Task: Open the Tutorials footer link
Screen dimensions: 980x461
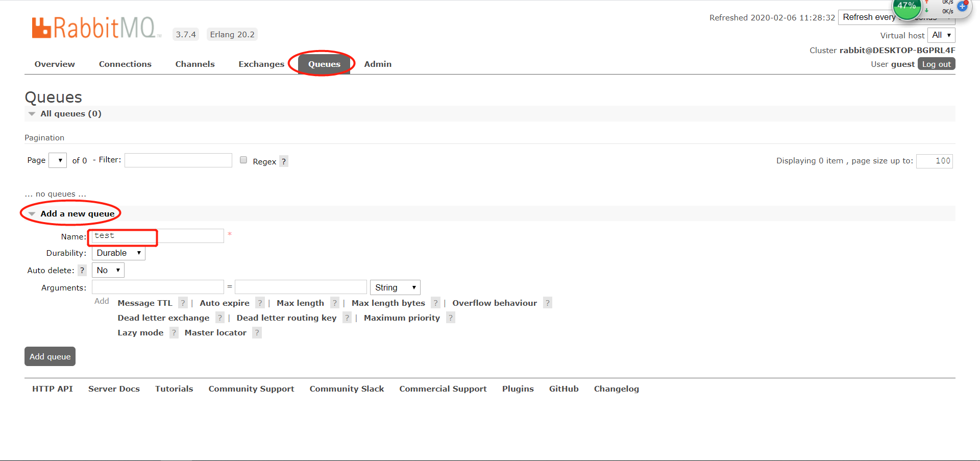Action: click(x=174, y=389)
